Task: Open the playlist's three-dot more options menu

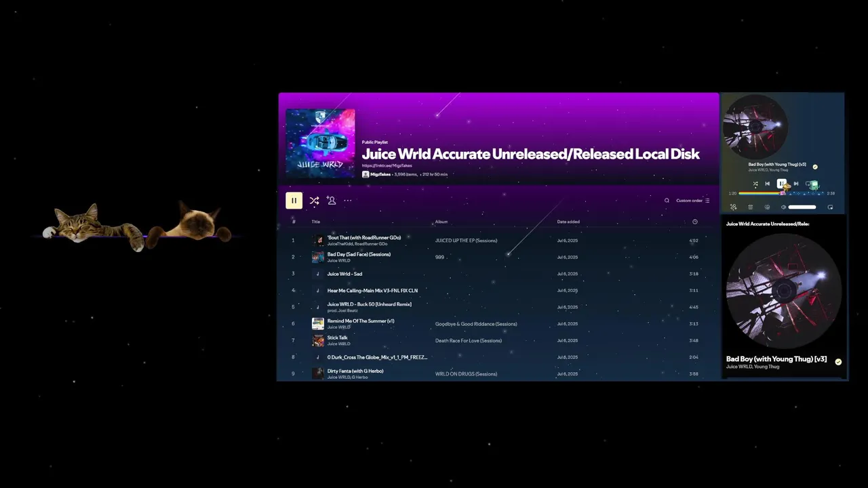Action: [348, 201]
